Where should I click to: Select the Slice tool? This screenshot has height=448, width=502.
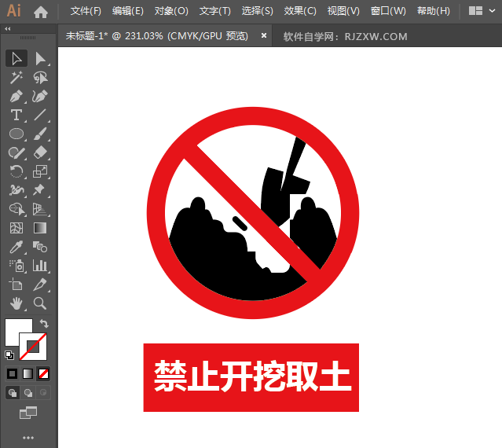pos(40,285)
